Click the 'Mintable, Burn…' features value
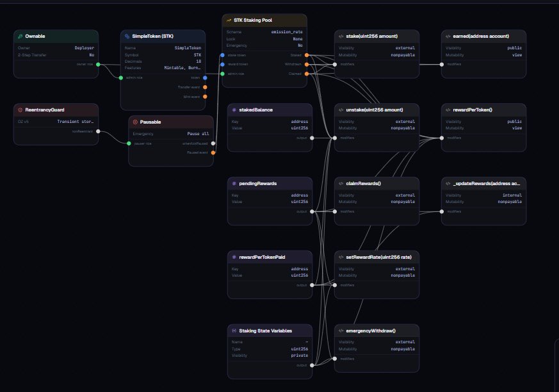Viewport: 559px width, 392px height. [x=182, y=68]
